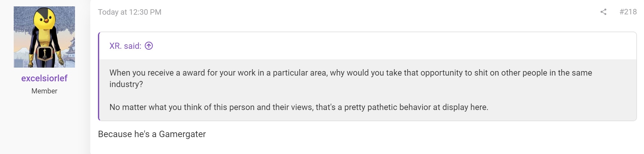Click the white quote header bar

(368, 46)
